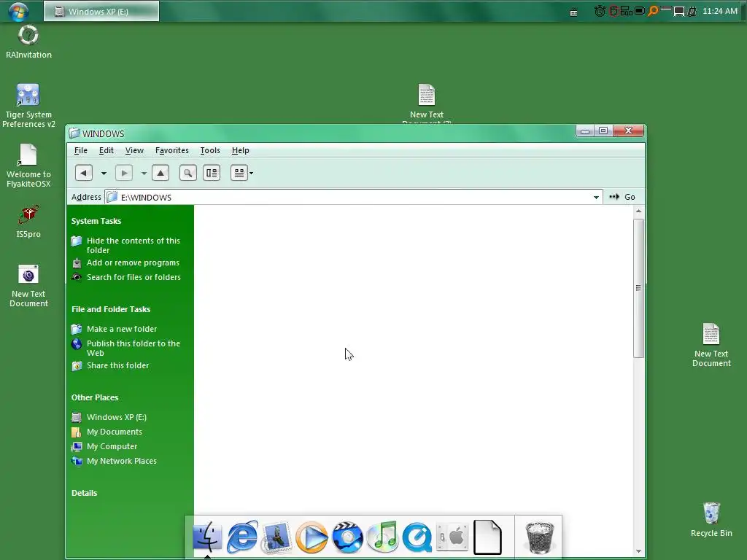Open the Start orb menu
Viewport: 747px width, 560px height.
pyautogui.click(x=18, y=11)
